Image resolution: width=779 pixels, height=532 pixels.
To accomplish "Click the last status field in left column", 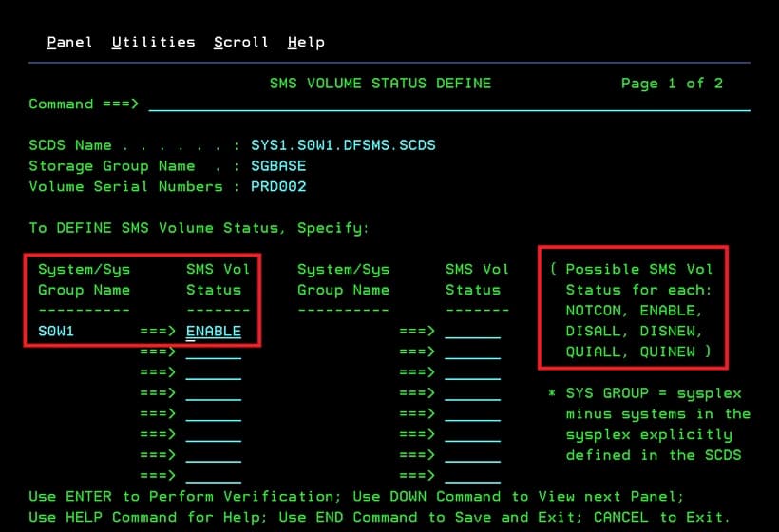I will point(213,475).
